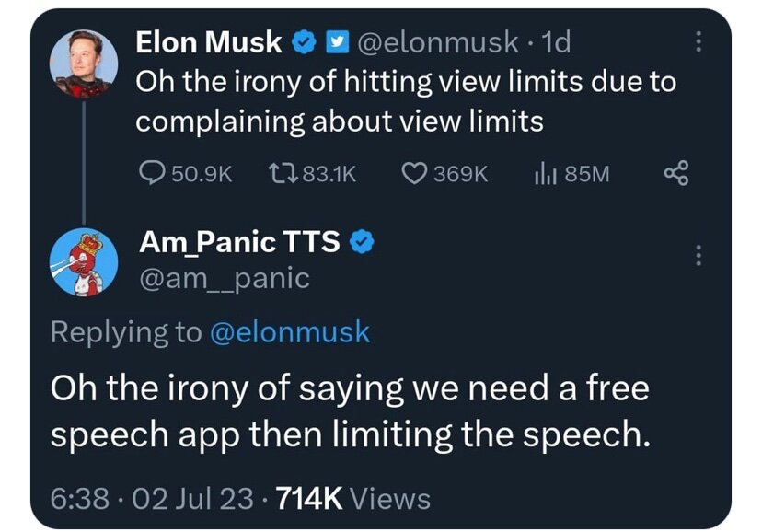Open more options menu on Elon's tweet
762x532 pixels.
[697, 42]
